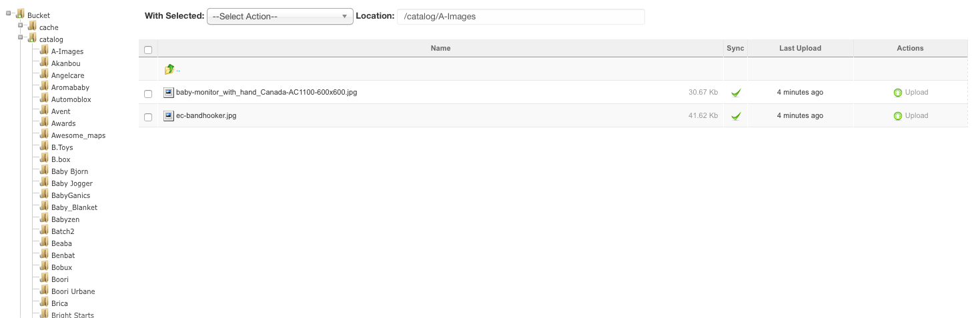980x318 pixels.
Task: Click the Last Upload column header
Action: click(800, 48)
